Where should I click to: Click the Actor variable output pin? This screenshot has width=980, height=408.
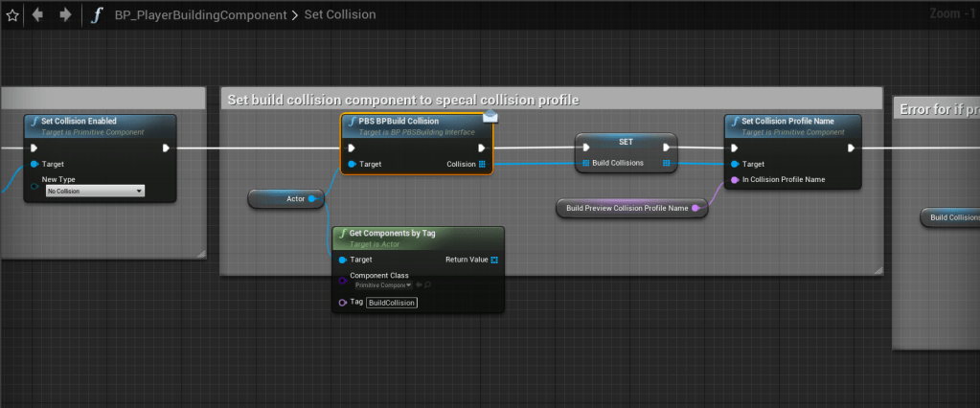(312, 198)
